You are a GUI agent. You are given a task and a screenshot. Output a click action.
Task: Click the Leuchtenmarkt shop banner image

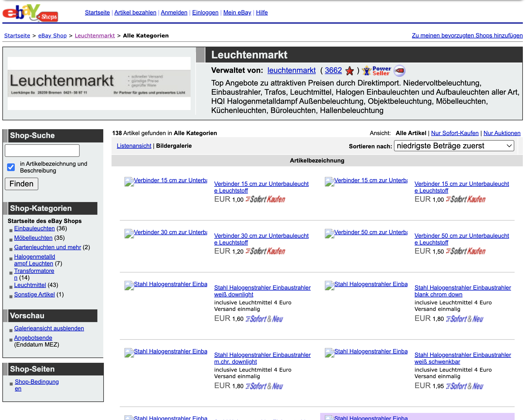[x=99, y=83]
